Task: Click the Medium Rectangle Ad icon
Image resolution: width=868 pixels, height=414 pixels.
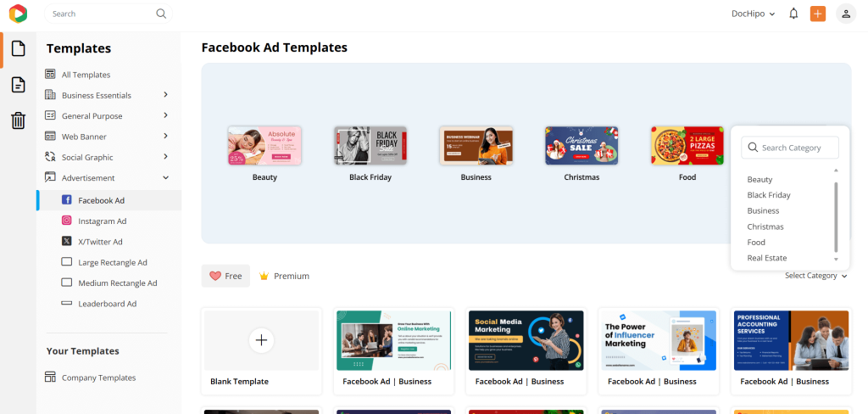Action: click(x=66, y=283)
